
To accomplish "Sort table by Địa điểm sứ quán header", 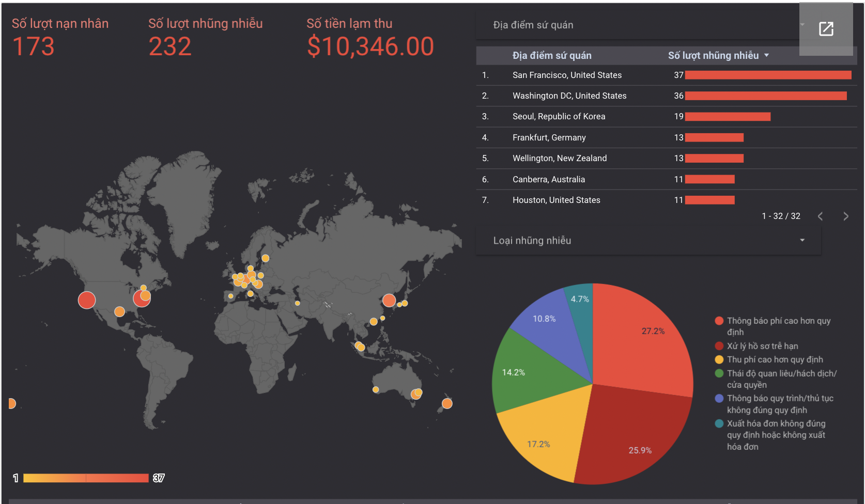I will coord(551,55).
